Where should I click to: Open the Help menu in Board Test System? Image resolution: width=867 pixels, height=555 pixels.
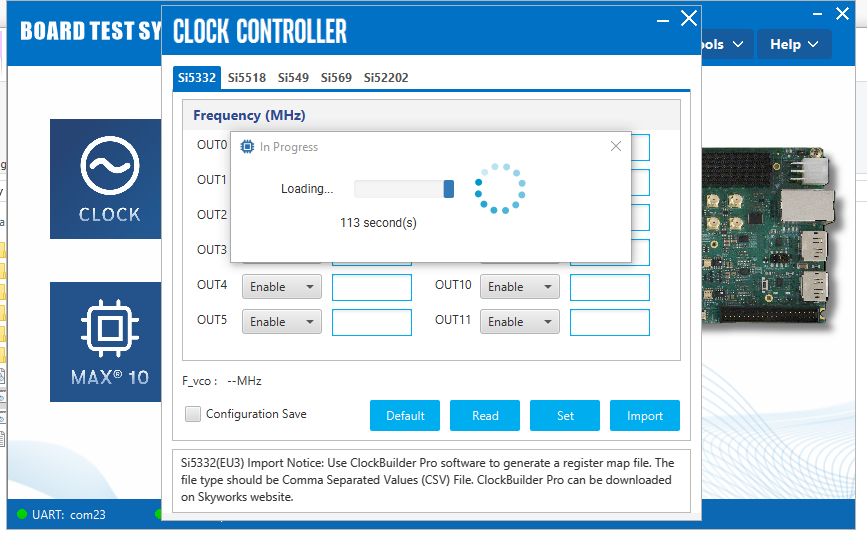[x=794, y=44]
